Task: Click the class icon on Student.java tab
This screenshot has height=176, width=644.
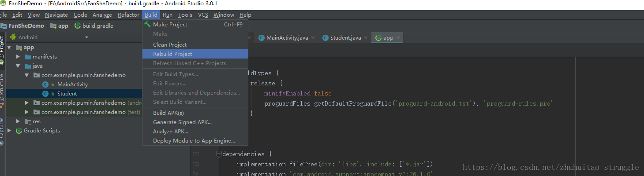Action: point(326,38)
